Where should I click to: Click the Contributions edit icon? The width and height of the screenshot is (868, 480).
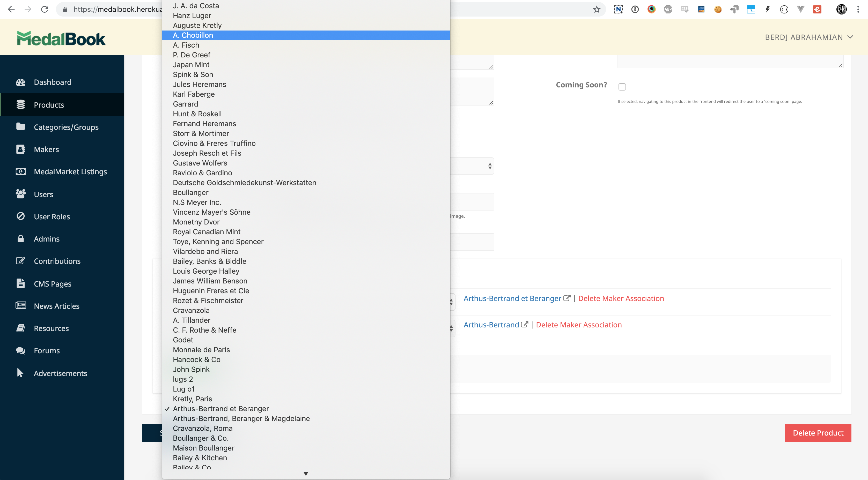[20, 261]
